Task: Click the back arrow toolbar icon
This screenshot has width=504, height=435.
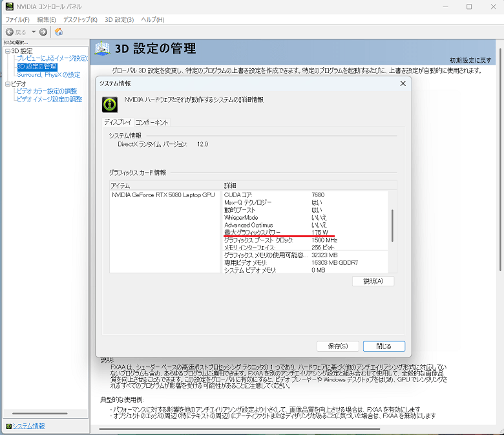Action: pos(10,32)
